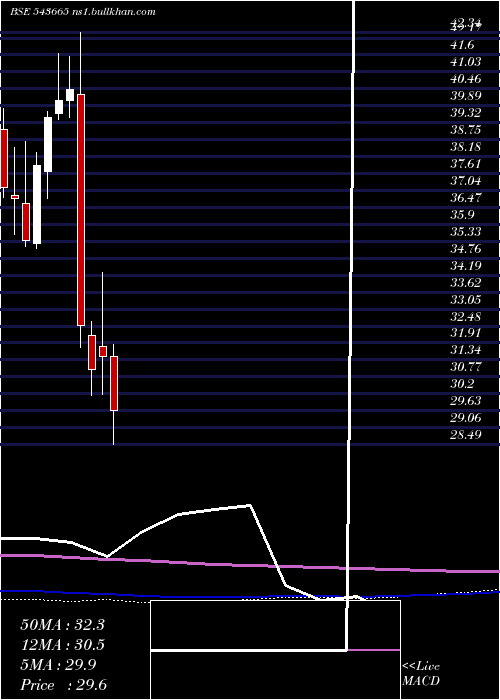Click the 37.61 price axis label
This screenshot has height=700, width=500.
(x=465, y=164)
